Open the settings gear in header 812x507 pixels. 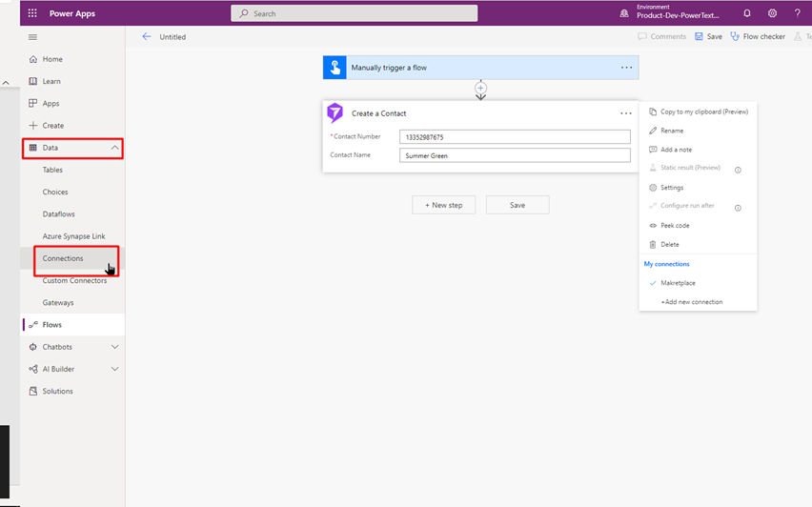tap(772, 13)
